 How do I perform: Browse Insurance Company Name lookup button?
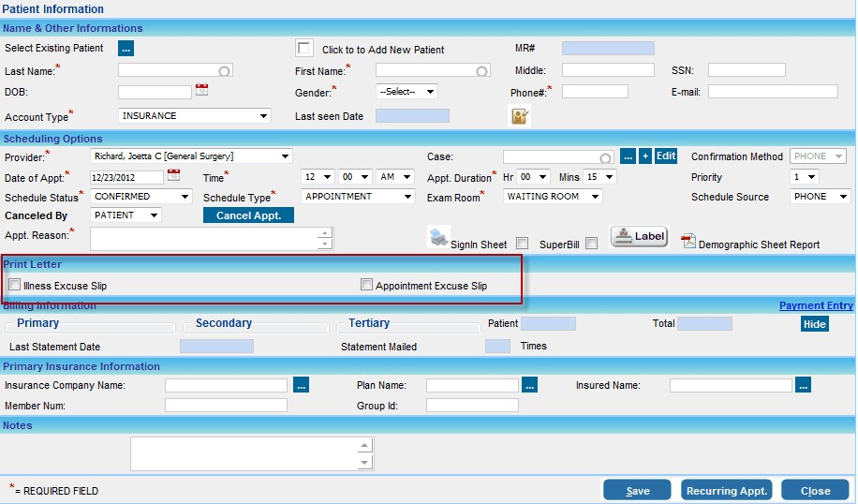pos(301,384)
